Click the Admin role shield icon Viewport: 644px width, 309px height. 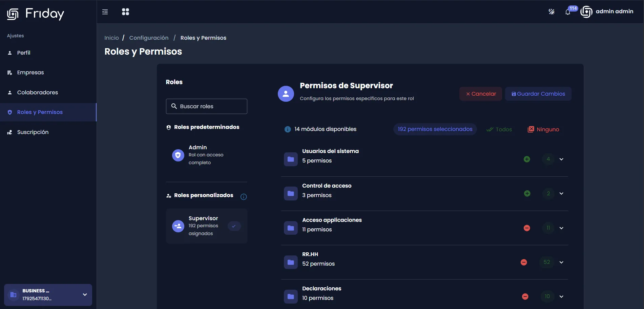coord(178,155)
